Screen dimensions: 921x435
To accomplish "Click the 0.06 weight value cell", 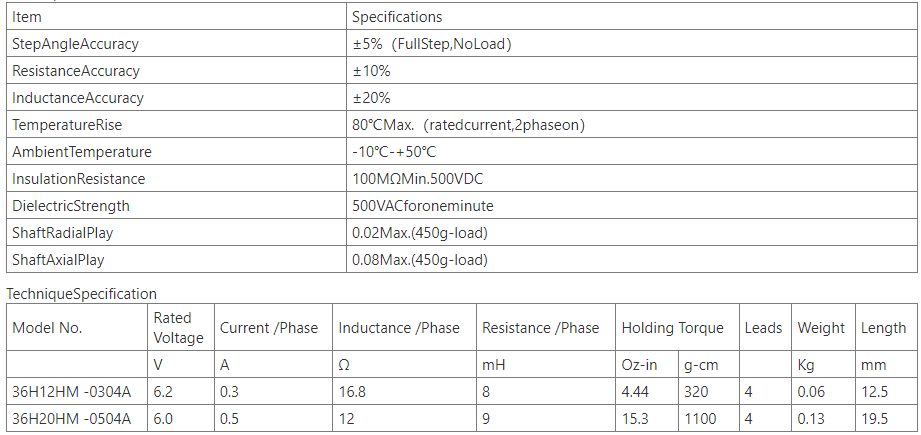I will 823,392.
